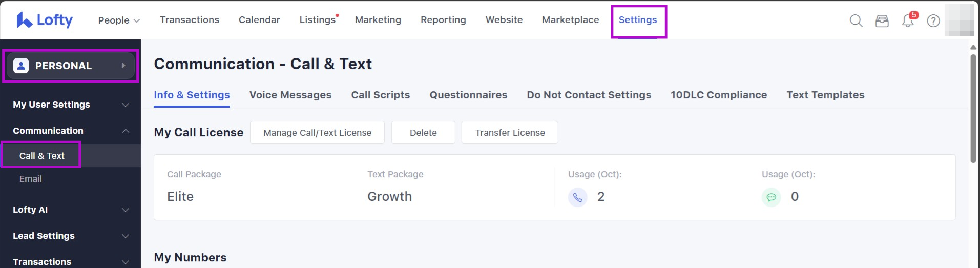Screen dimensions: 980x268
Task: Open the 10DLC Compliance tab
Action: pos(718,95)
